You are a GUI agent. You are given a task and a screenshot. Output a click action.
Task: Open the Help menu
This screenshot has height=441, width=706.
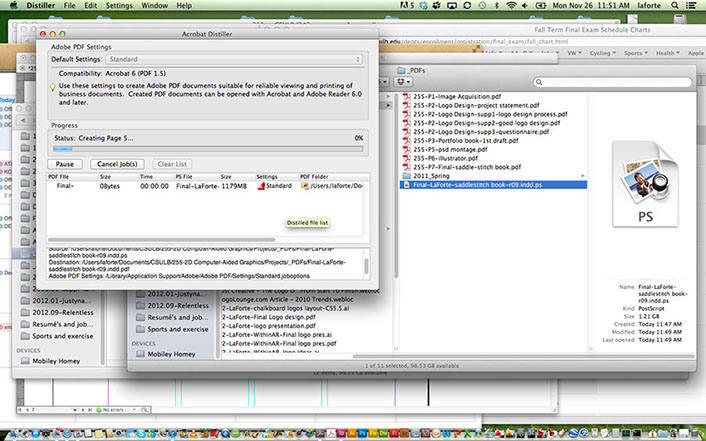click(x=184, y=5)
